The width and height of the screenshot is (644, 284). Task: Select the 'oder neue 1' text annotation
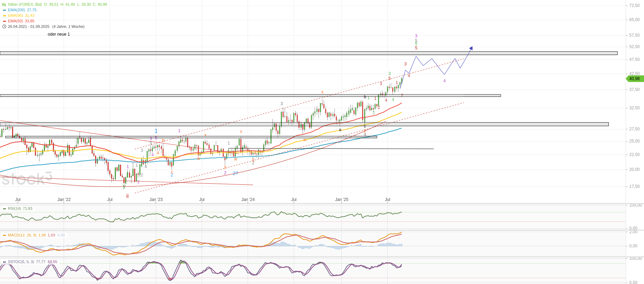point(59,34)
